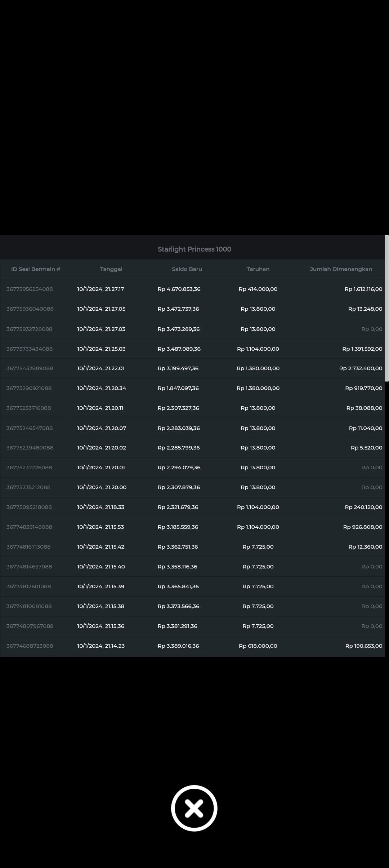Click the bet amount Rp 618.000,00

[258, 646]
